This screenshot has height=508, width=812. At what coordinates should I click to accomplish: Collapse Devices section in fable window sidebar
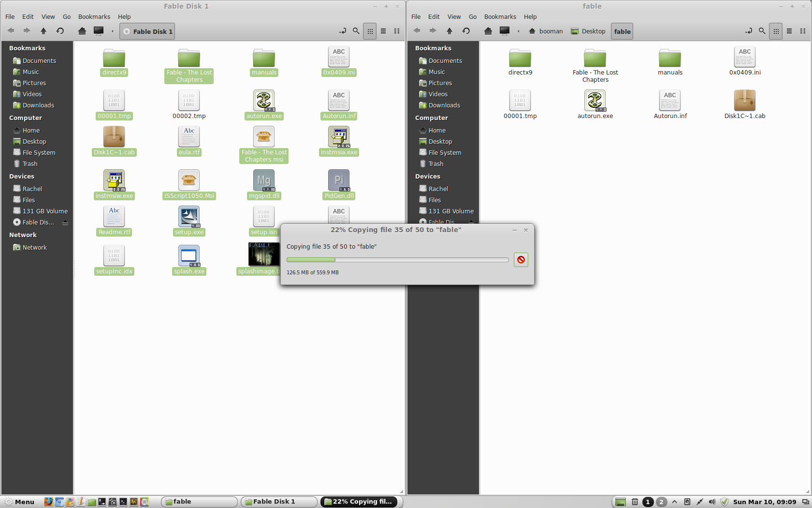(x=428, y=176)
